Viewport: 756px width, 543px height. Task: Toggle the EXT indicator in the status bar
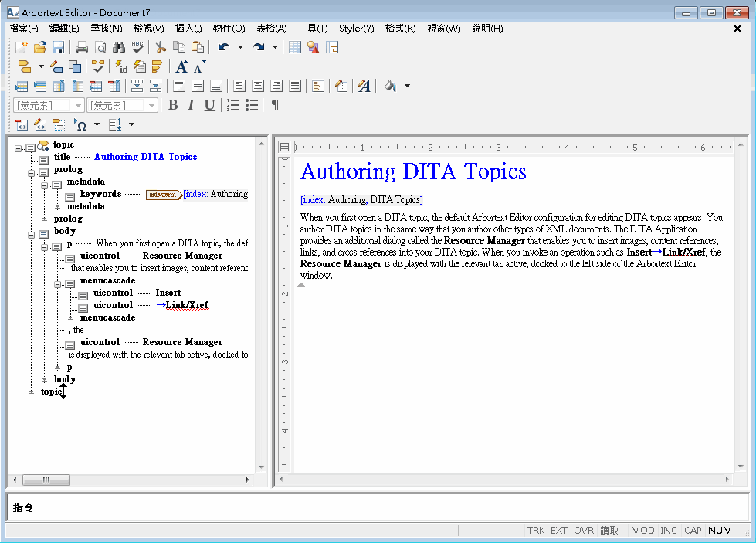559,531
